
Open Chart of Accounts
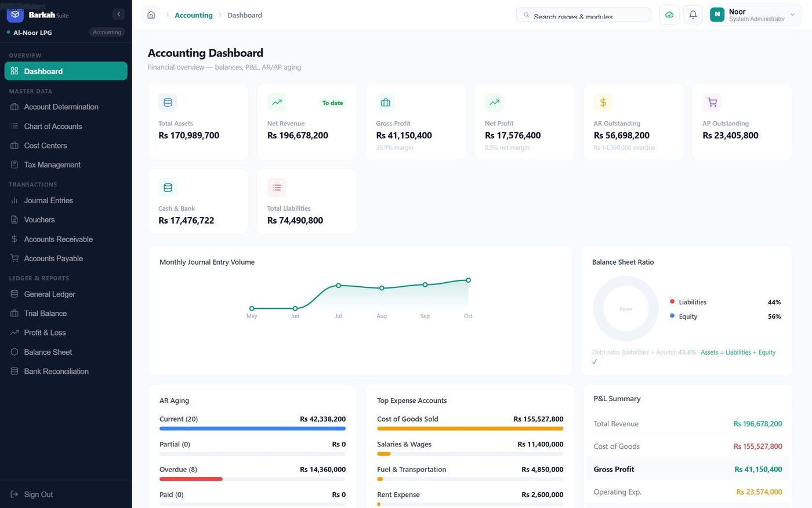point(66,126)
